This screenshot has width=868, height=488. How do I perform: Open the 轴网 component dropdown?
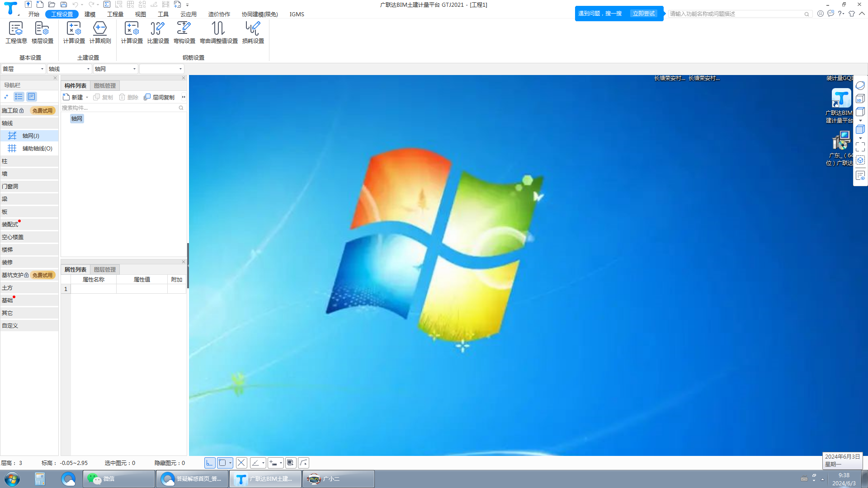click(115, 69)
